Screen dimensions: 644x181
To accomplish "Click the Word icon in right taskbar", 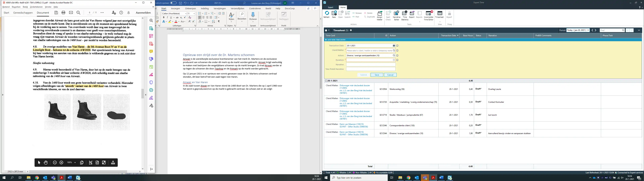I will point(442,178).
